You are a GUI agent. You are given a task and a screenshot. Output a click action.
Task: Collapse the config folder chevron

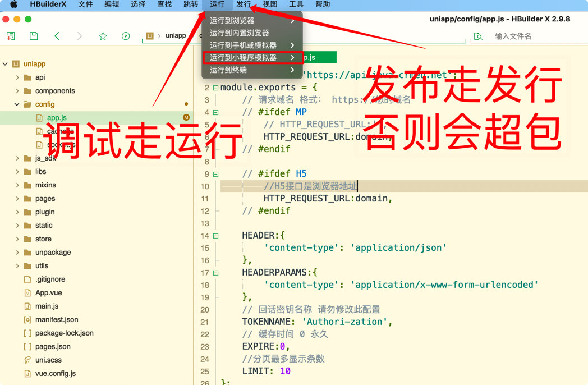click(17, 104)
